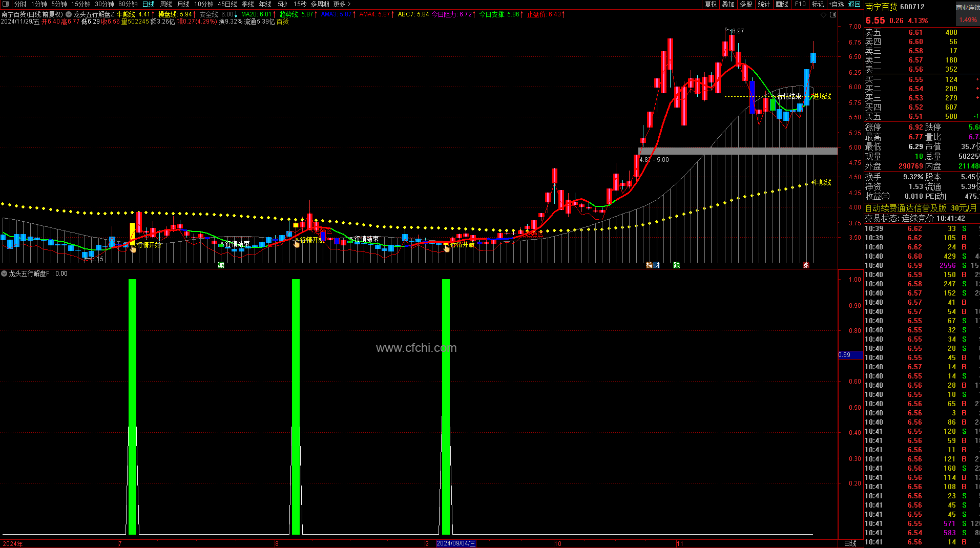Click the 标记 mark button
The height and width of the screenshot is (548, 980).
pyautogui.click(x=818, y=4)
